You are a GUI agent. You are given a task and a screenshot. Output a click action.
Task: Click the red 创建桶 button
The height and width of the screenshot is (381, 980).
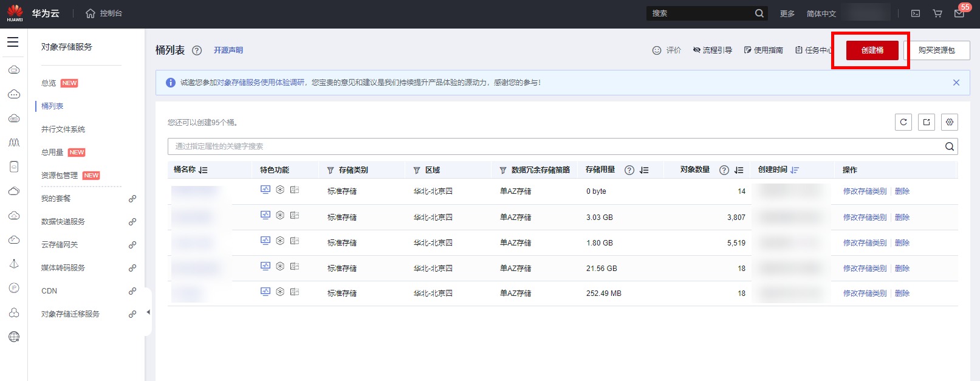point(872,50)
